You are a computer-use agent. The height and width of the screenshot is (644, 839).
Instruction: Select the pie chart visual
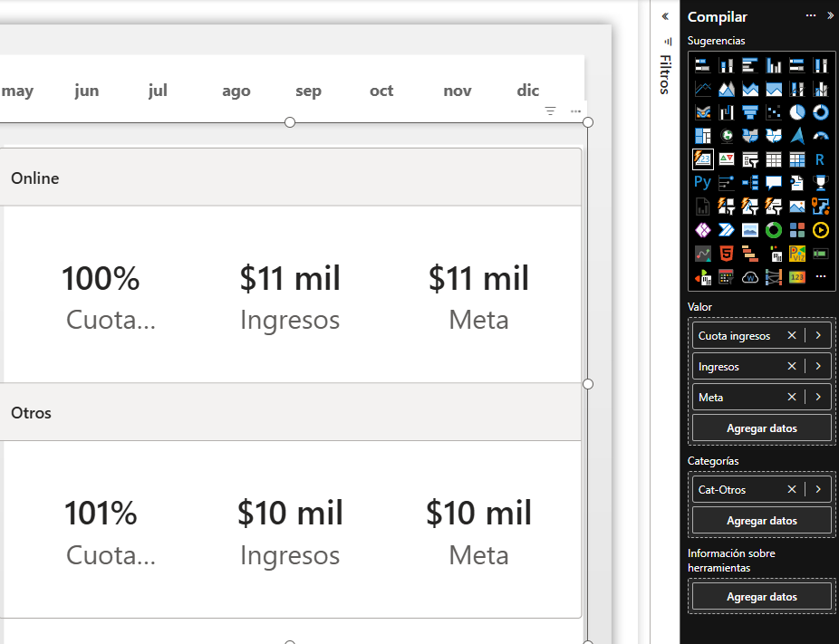[797, 112]
